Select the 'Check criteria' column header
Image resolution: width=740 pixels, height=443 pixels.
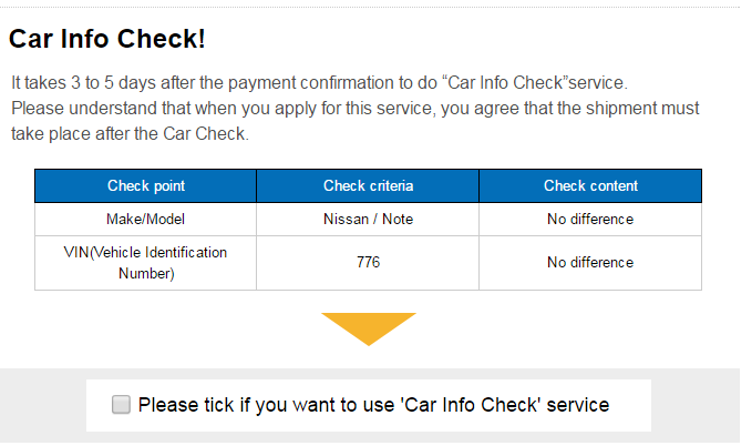[x=368, y=186]
